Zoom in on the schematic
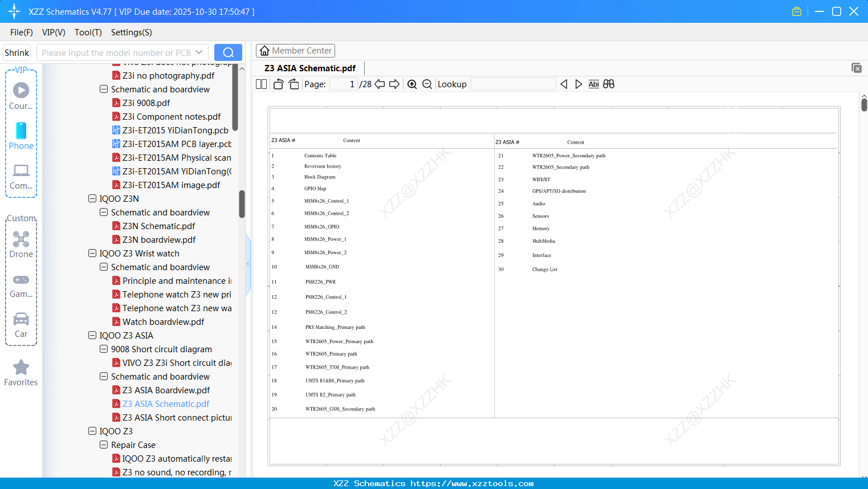The width and height of the screenshot is (868, 489). coord(412,84)
